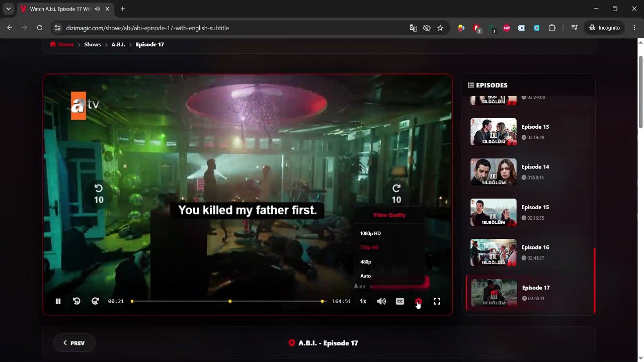
Task: Go back in the browser
Action: (10, 28)
